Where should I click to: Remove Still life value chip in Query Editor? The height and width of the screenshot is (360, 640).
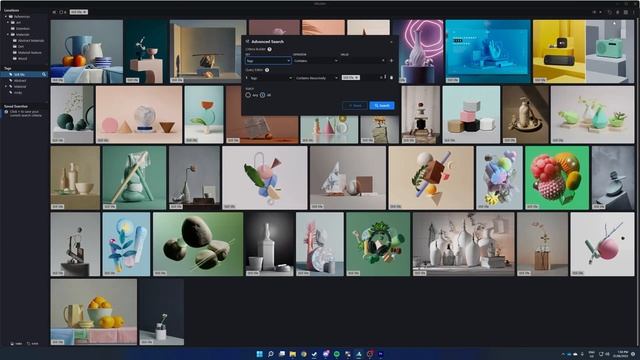tap(357, 78)
